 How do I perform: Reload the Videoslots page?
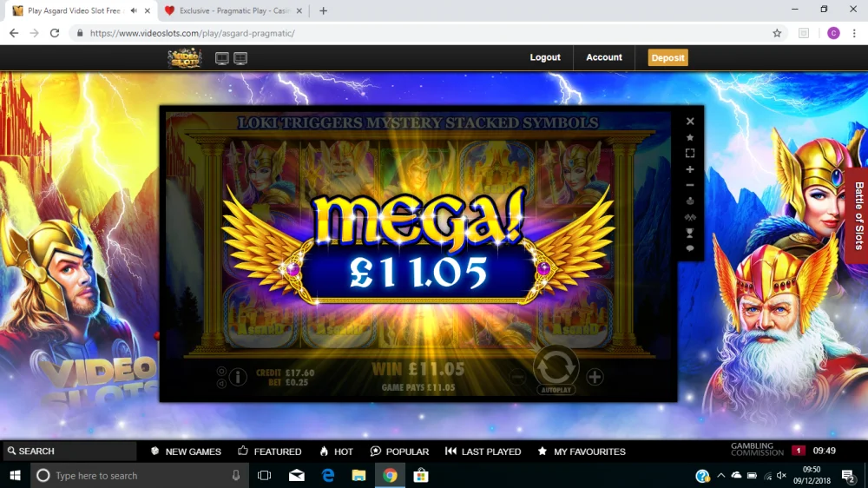point(55,33)
